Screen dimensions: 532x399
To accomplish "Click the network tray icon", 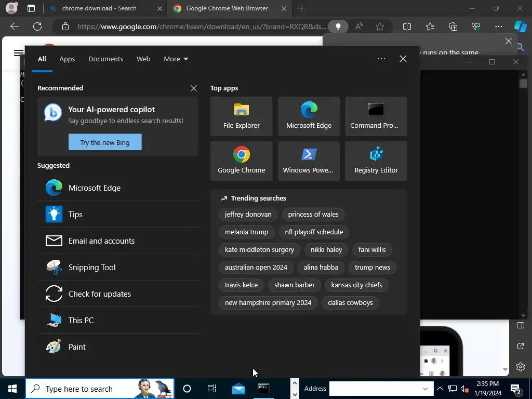I will pos(453,389).
